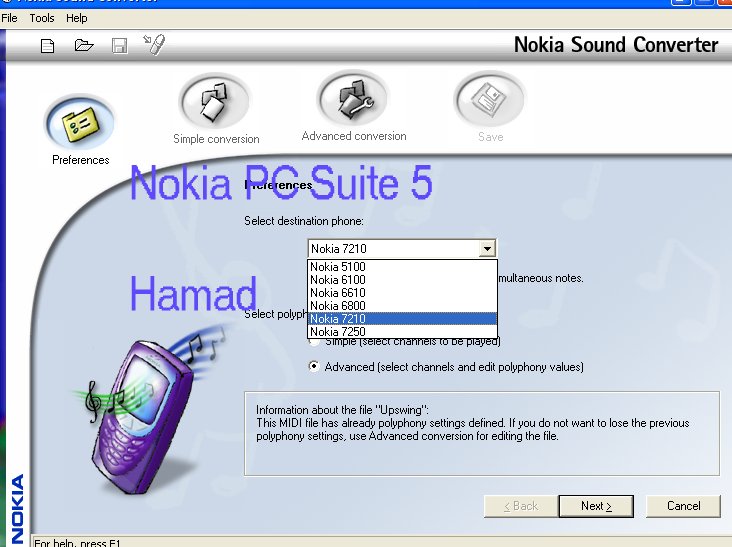732x547 pixels.
Task: Click the Next button
Action: (596, 506)
